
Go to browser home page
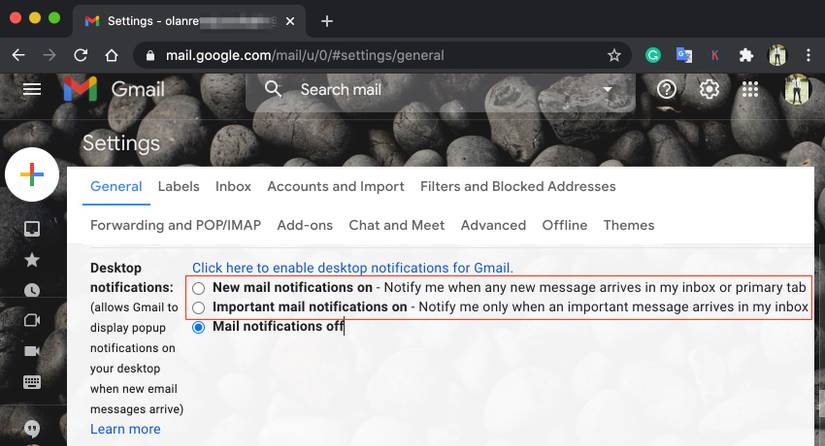pos(112,55)
